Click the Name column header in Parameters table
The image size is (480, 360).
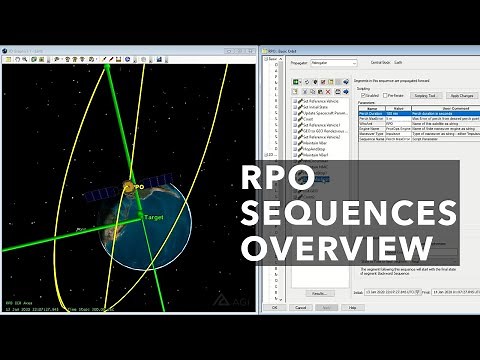[372, 108]
